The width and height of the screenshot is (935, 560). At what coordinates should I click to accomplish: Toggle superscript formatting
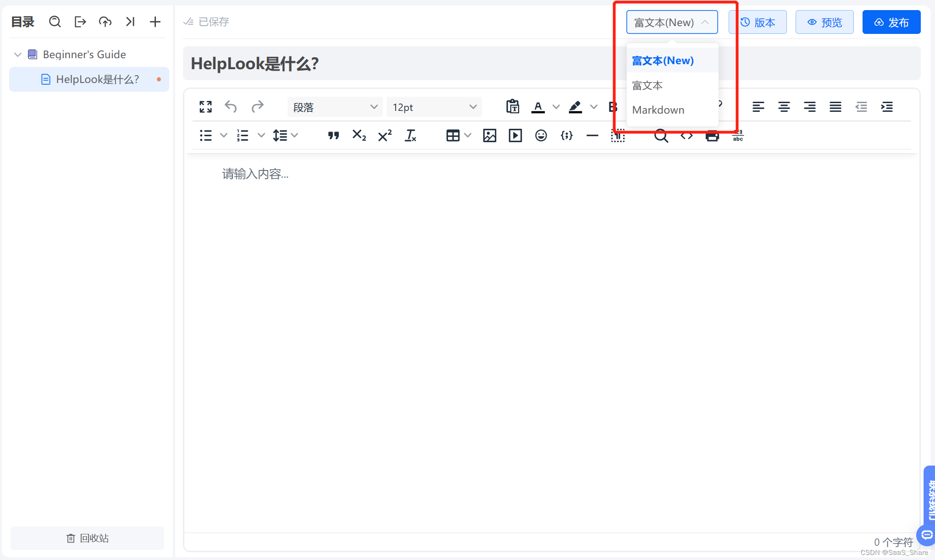coord(385,136)
